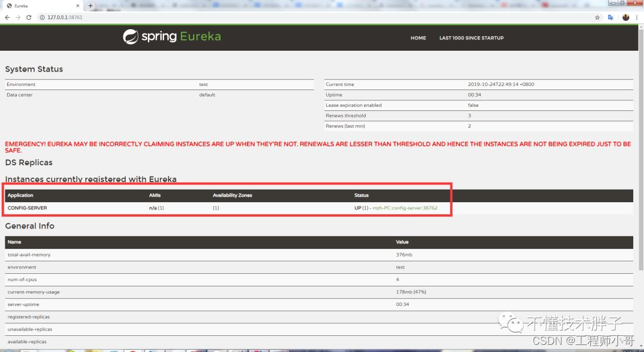
Task: Open the HOME navigation item
Action: tap(418, 38)
